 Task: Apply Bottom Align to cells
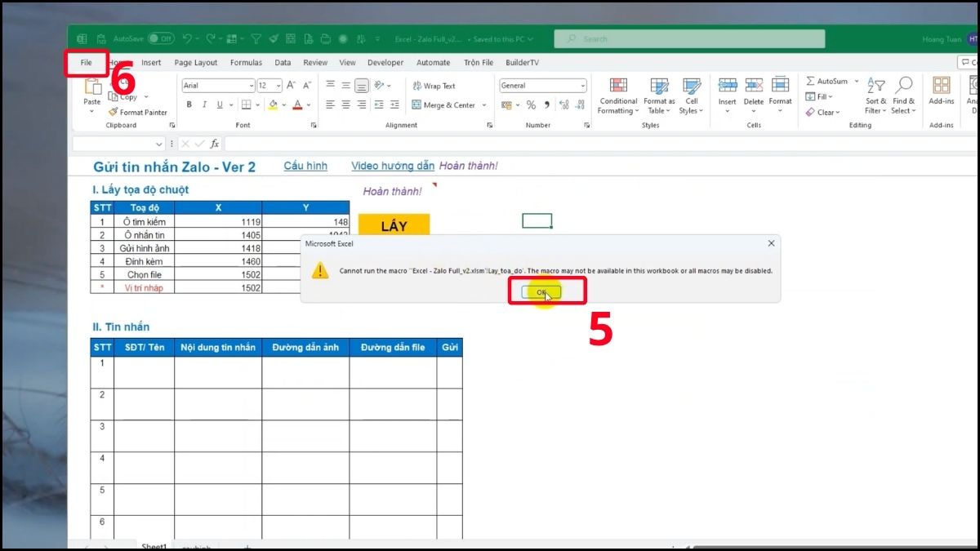[361, 86]
